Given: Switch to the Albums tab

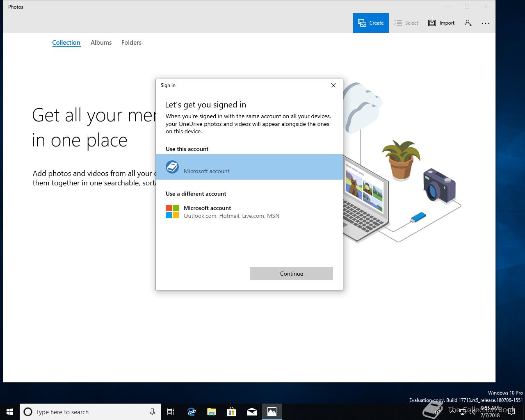Looking at the screenshot, I should pos(101,43).
